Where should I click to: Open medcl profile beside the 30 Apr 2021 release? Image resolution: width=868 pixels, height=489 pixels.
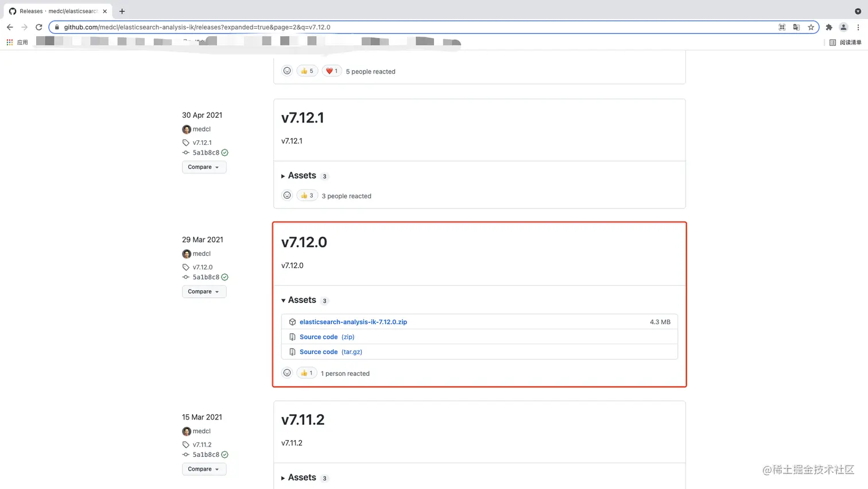pyautogui.click(x=201, y=129)
